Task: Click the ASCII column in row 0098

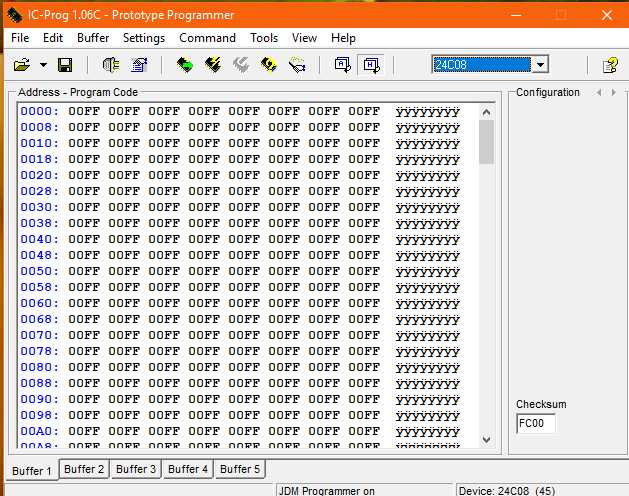Action: 428,416
